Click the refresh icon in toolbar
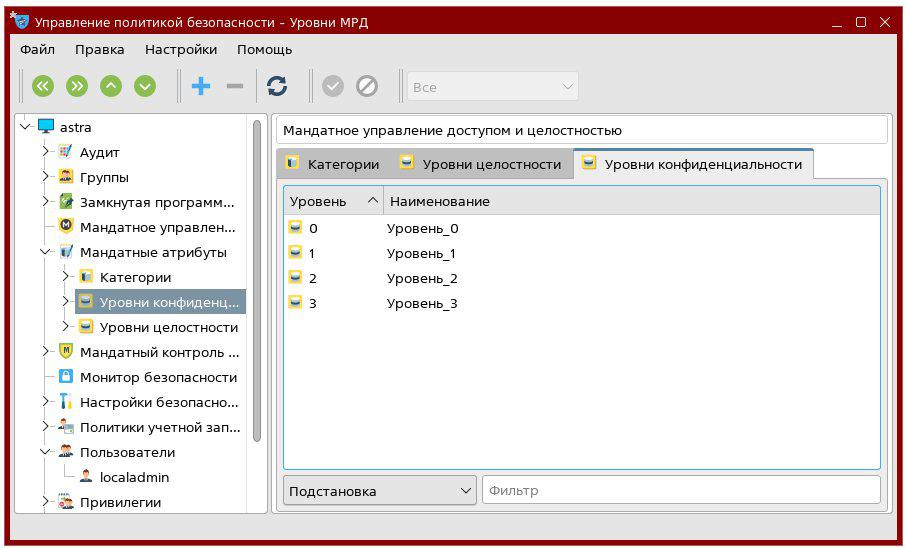905x548 pixels. [277, 87]
